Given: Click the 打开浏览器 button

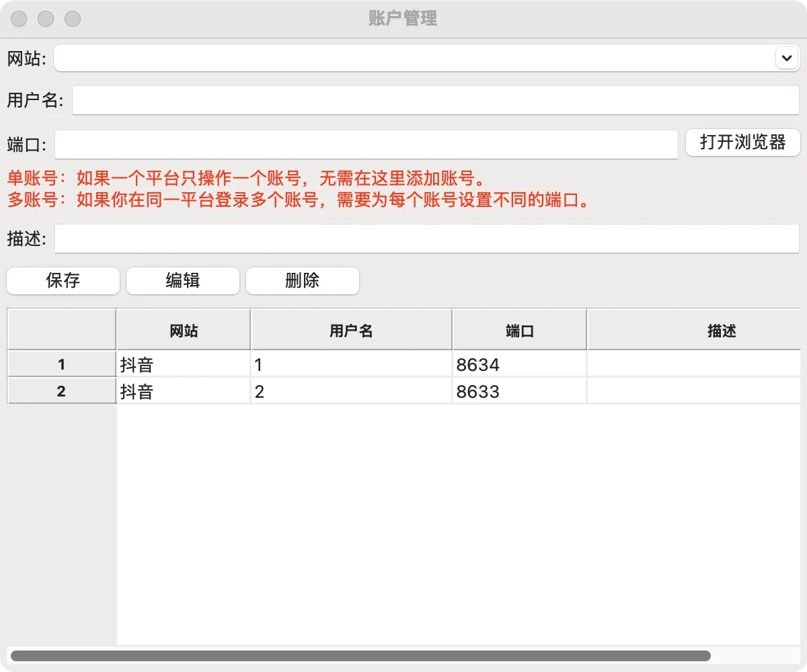Looking at the screenshot, I should point(742,142).
